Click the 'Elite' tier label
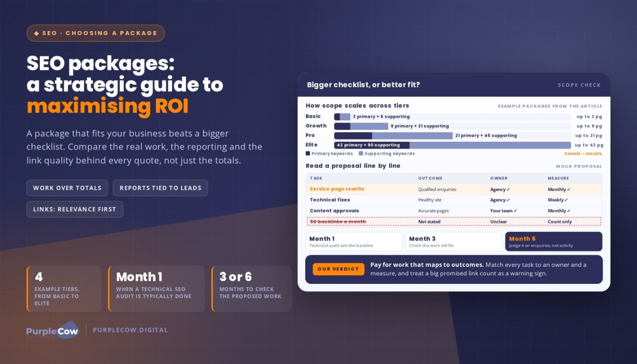Screen dimensions: 637x364 click(312, 145)
